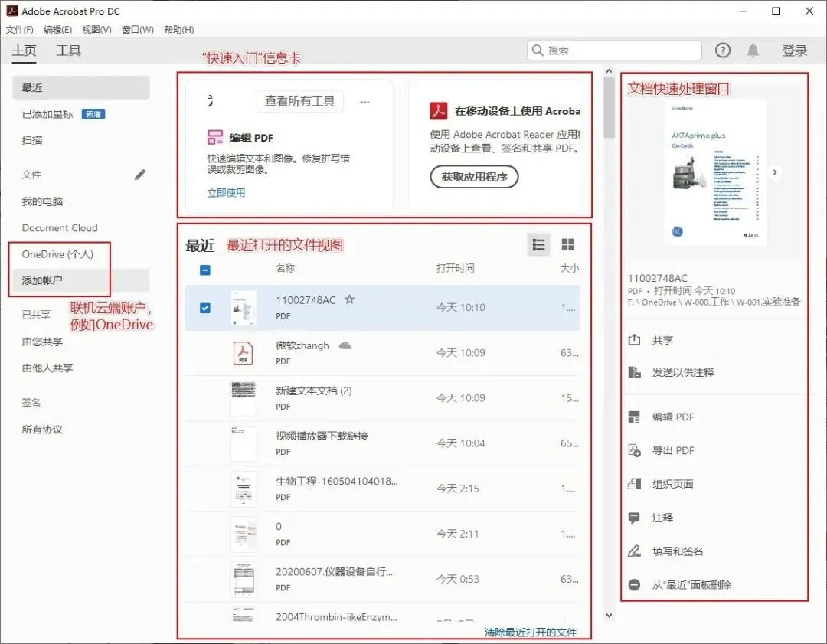Star the 11002748AC file
Image resolution: width=827 pixels, height=644 pixels.
349,299
